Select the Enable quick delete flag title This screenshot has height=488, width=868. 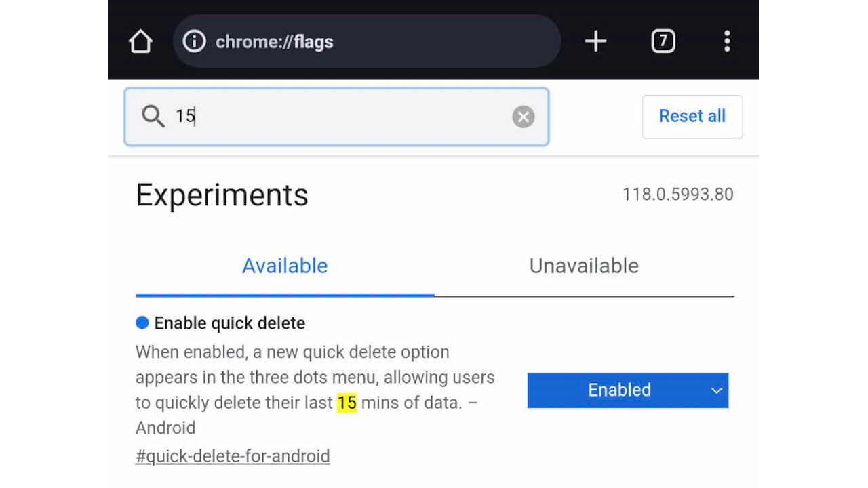click(230, 323)
